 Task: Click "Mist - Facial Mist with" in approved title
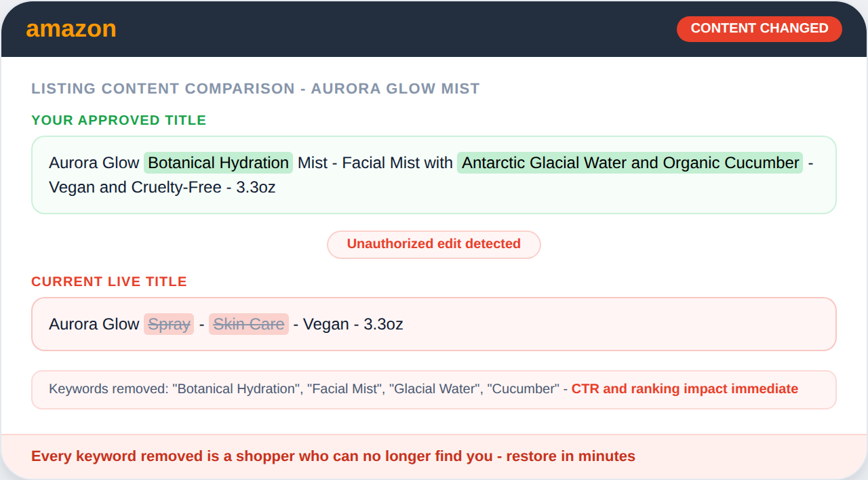(375, 163)
